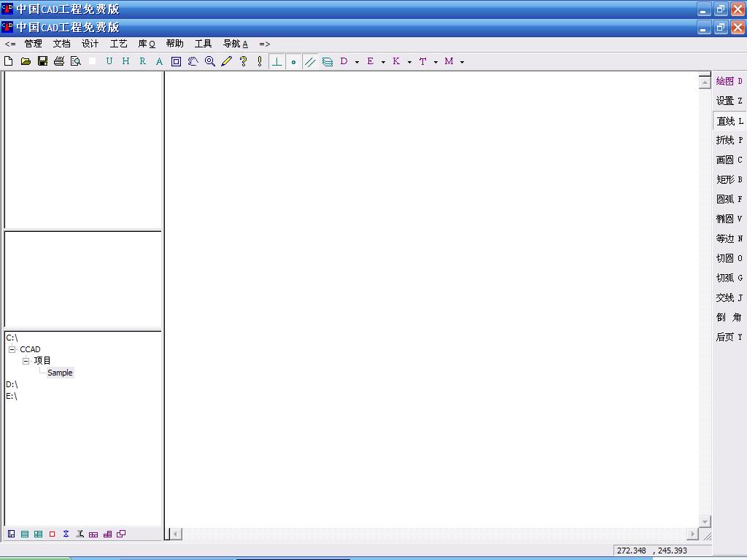747x560 pixels.
Task: Open the 设计 menu
Action: [90, 44]
